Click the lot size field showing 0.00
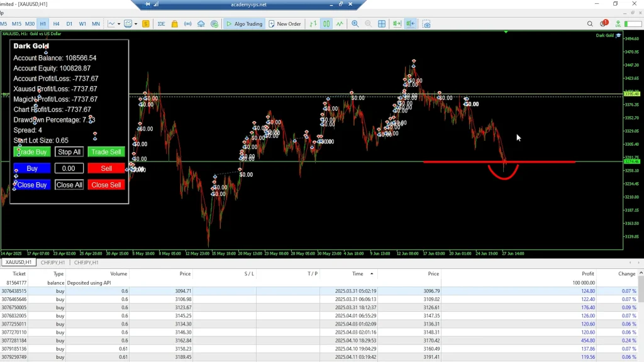The height and width of the screenshot is (362, 644). tap(69, 168)
